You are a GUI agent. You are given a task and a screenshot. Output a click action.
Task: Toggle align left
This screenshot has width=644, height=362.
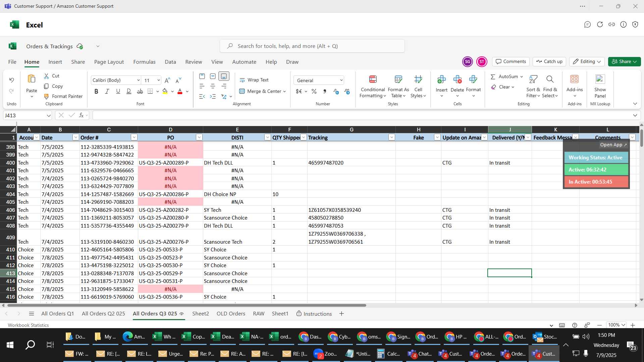202,86
